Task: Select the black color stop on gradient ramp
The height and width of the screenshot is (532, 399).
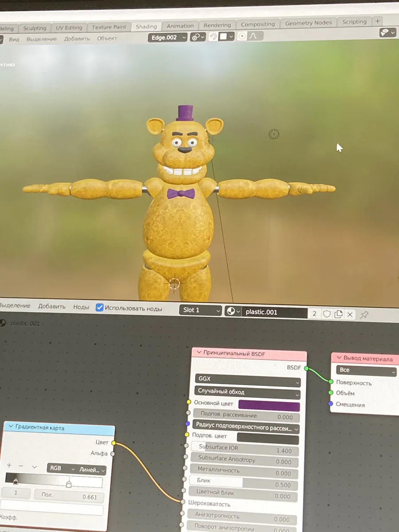Action: pos(16,481)
